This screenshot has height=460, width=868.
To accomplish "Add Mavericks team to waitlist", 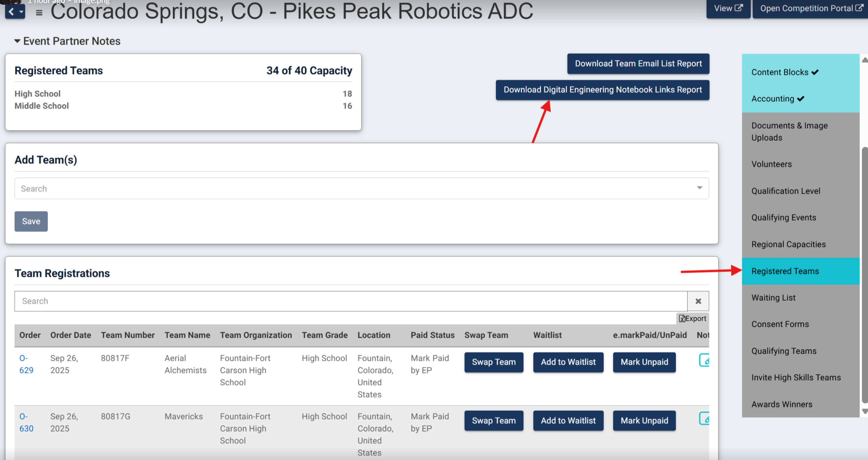I will (x=568, y=420).
